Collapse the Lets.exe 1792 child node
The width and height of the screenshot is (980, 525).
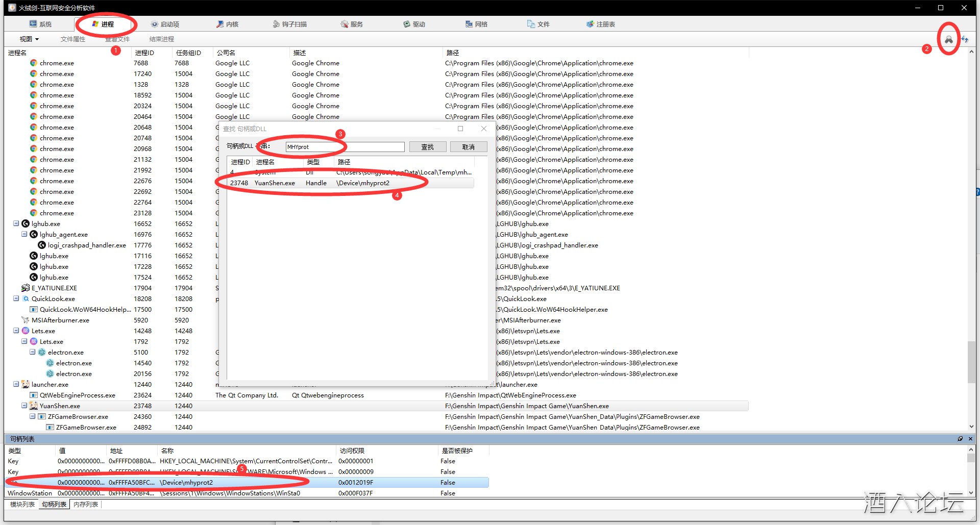(x=24, y=341)
